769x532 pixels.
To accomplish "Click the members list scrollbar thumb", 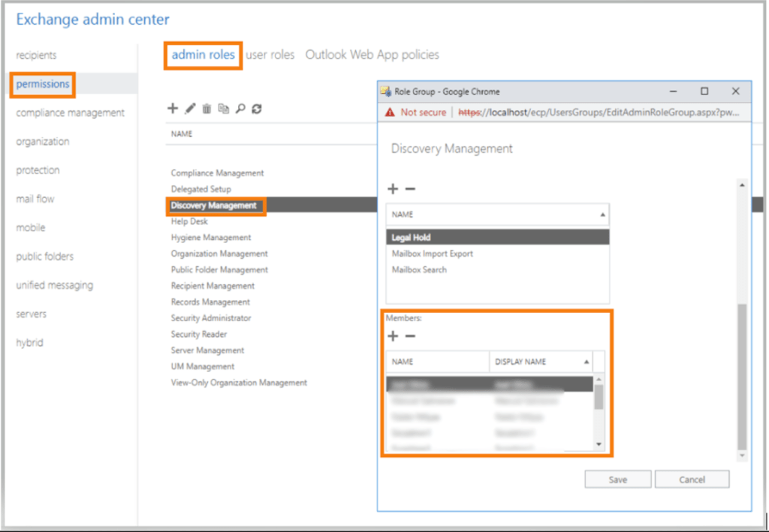I will click(x=599, y=397).
